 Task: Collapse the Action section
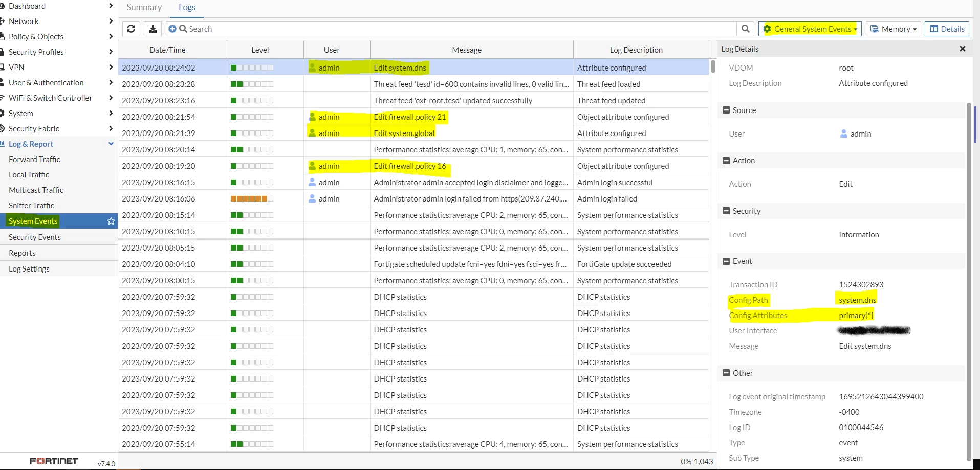pyautogui.click(x=726, y=160)
